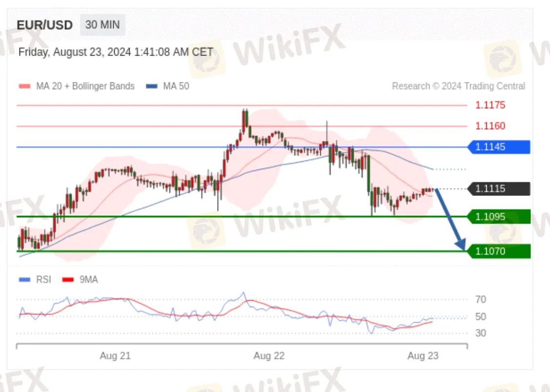Click the Aug 21 date axis label
The height and width of the screenshot is (392, 550).
tap(115, 356)
